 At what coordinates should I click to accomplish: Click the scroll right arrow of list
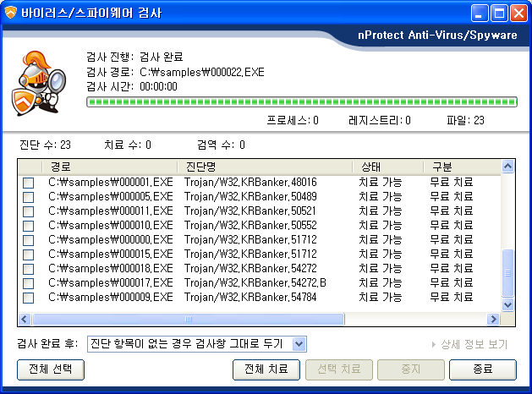tap(493, 319)
